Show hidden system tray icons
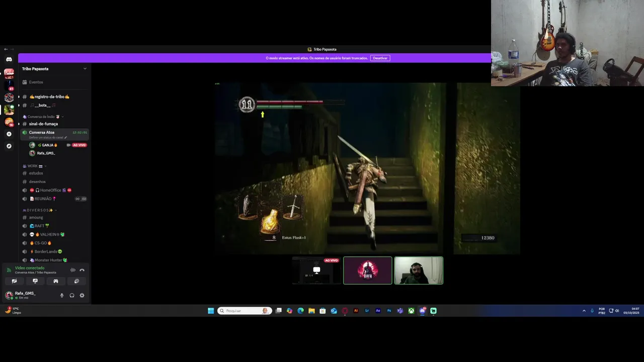 (x=584, y=311)
